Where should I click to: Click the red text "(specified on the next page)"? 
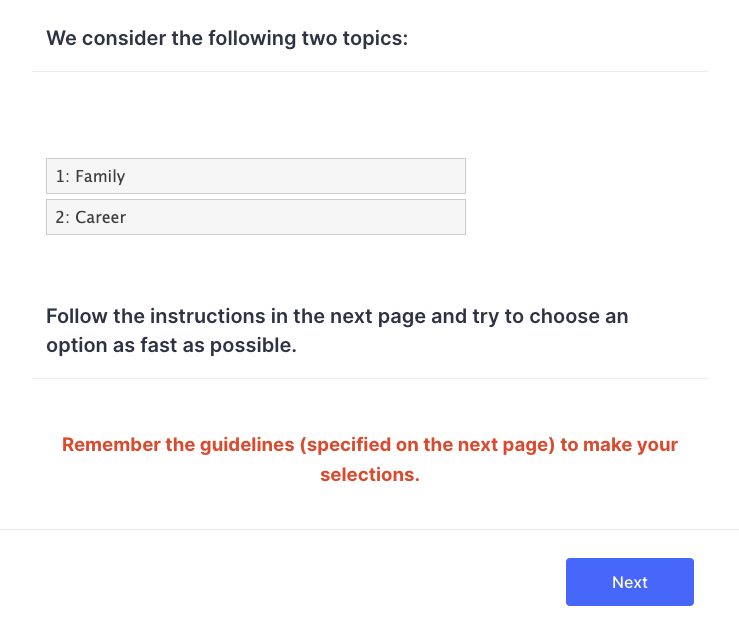[427, 445]
